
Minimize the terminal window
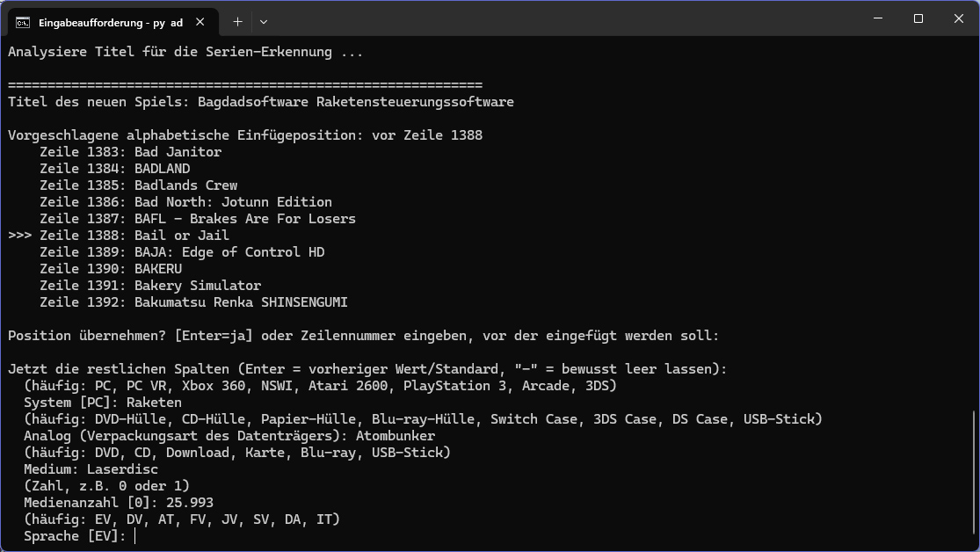click(878, 18)
